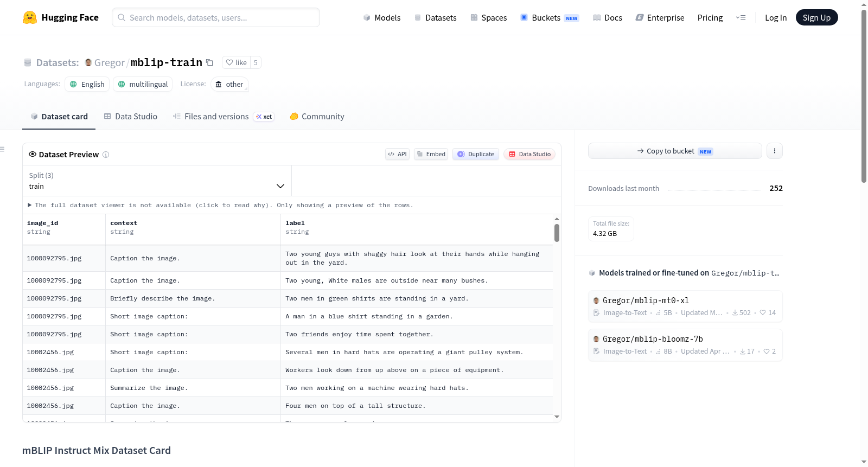Click the 'Datasets:' breadcrumb label
Screen dimensions: 868x467
point(58,62)
